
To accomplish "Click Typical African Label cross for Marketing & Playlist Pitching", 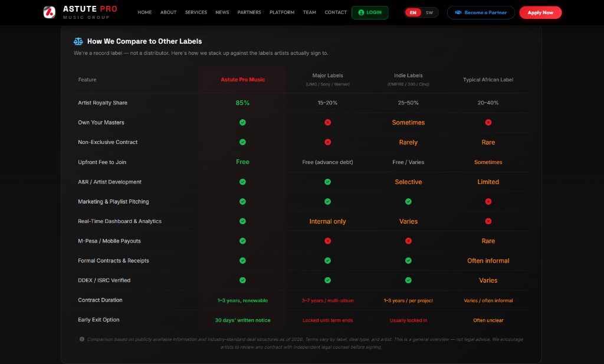I will (488, 201).
